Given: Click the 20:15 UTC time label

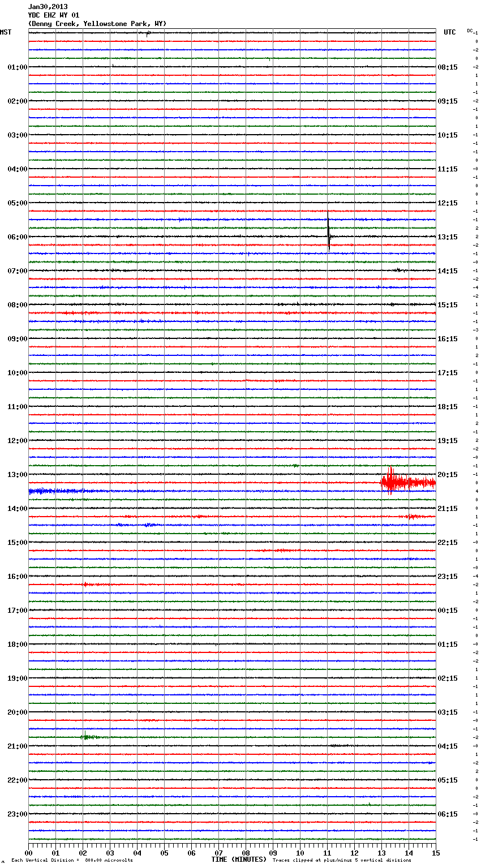Looking at the screenshot, I should pos(448,475).
